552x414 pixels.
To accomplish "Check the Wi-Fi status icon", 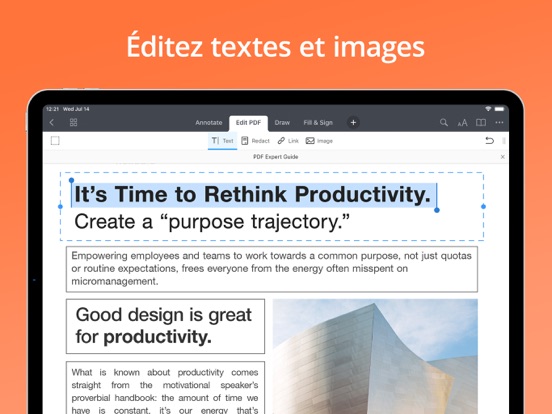I will pos(488,109).
